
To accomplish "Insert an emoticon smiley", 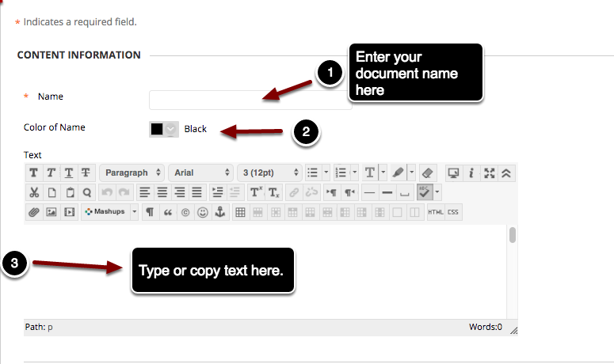I will (x=203, y=212).
